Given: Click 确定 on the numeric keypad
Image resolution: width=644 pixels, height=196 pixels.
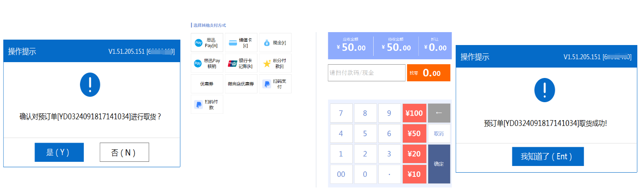Looking at the screenshot, I should click(439, 164).
